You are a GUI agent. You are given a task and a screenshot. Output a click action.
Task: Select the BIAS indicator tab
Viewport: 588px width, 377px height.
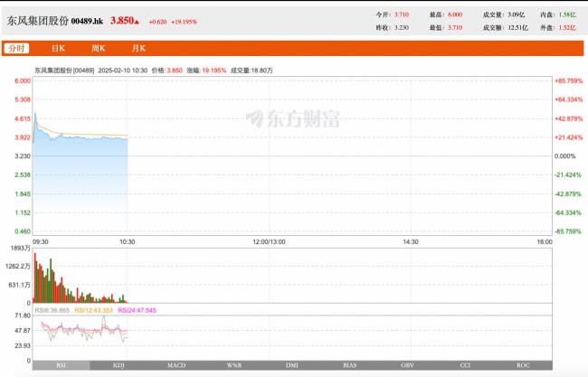coord(350,365)
